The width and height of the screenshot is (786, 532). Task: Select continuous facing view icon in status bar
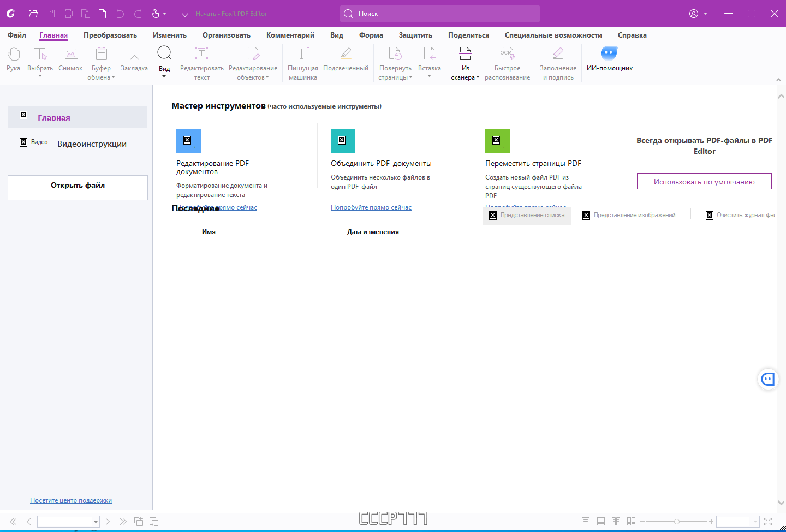point(632,522)
